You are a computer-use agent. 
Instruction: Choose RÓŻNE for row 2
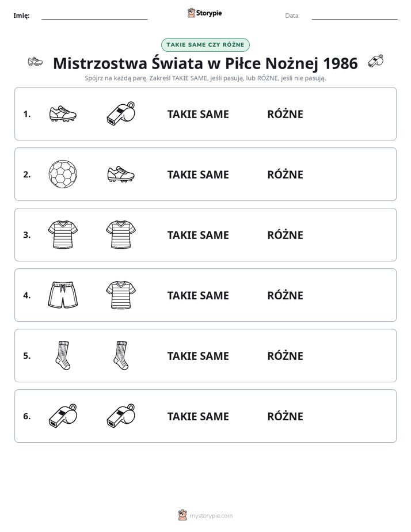point(285,174)
